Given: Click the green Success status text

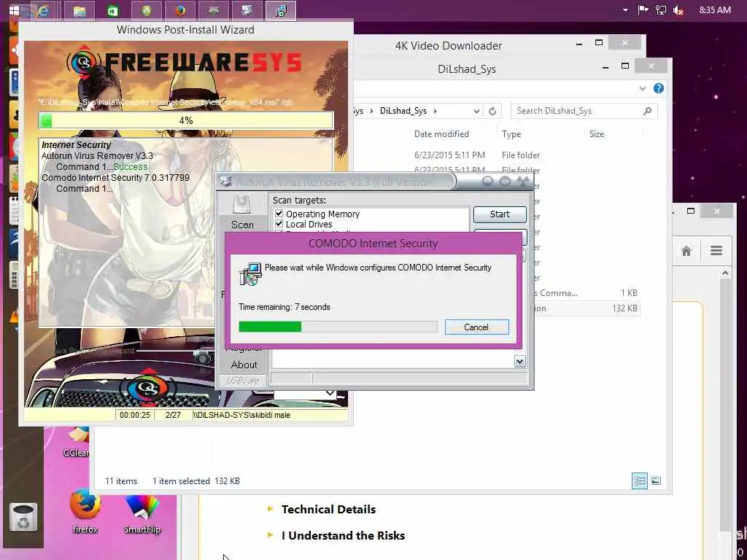Looking at the screenshot, I should point(131,167).
